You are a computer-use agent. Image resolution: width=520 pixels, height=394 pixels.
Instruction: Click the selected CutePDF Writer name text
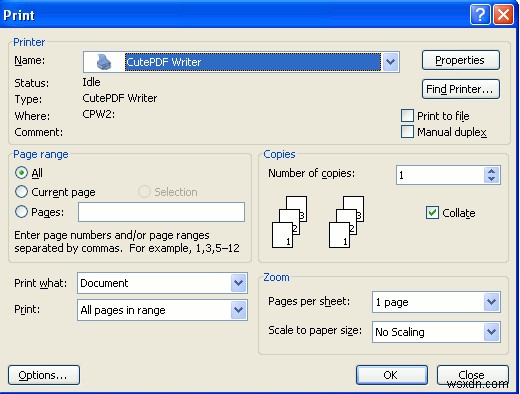[164, 62]
